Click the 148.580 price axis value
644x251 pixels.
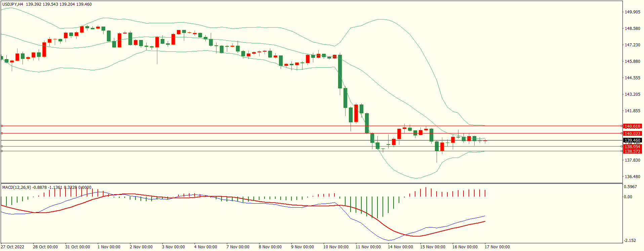(632, 29)
